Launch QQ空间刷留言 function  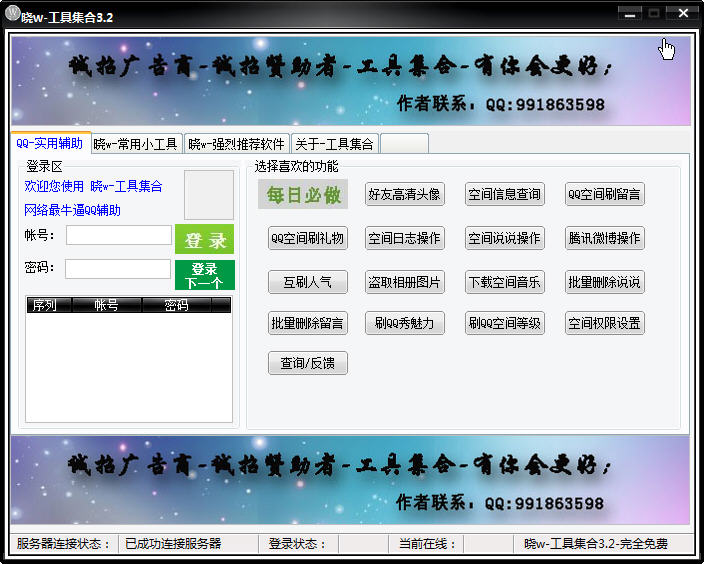click(605, 194)
